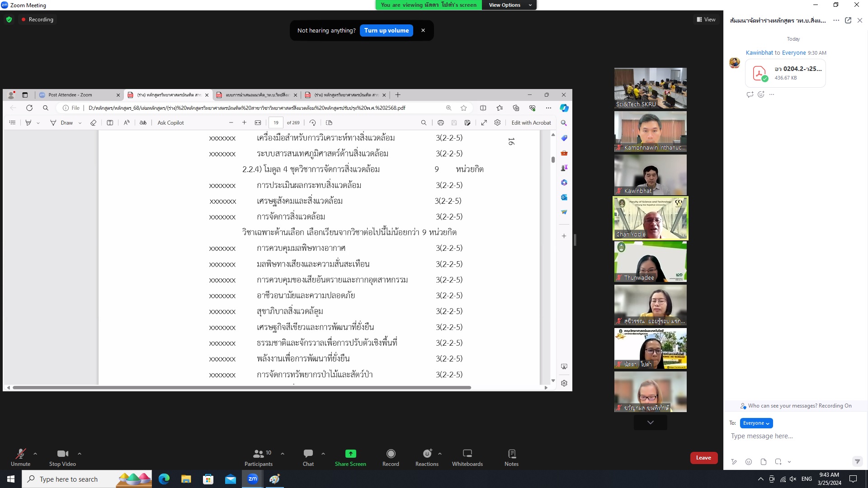Click Share Screen button
868x488 pixels.
point(350,457)
